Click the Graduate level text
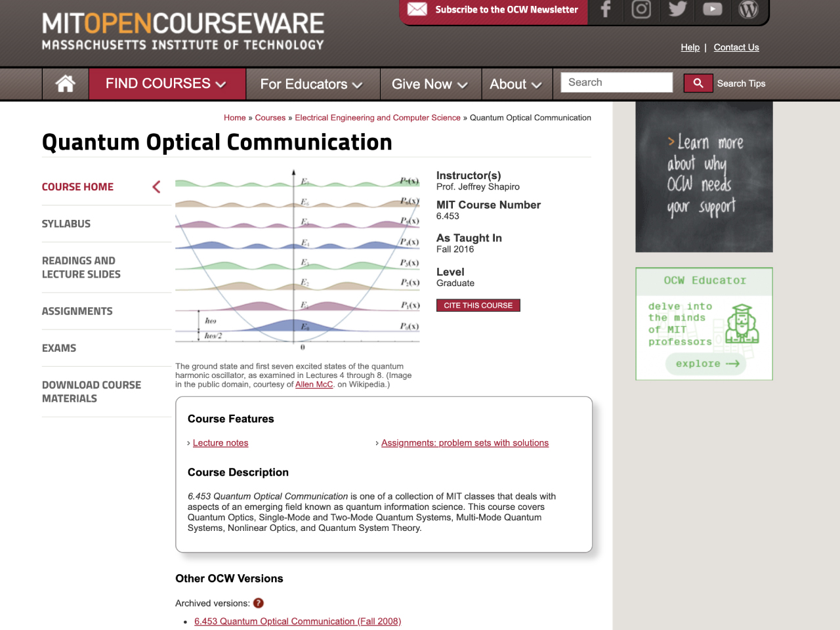 pos(455,283)
